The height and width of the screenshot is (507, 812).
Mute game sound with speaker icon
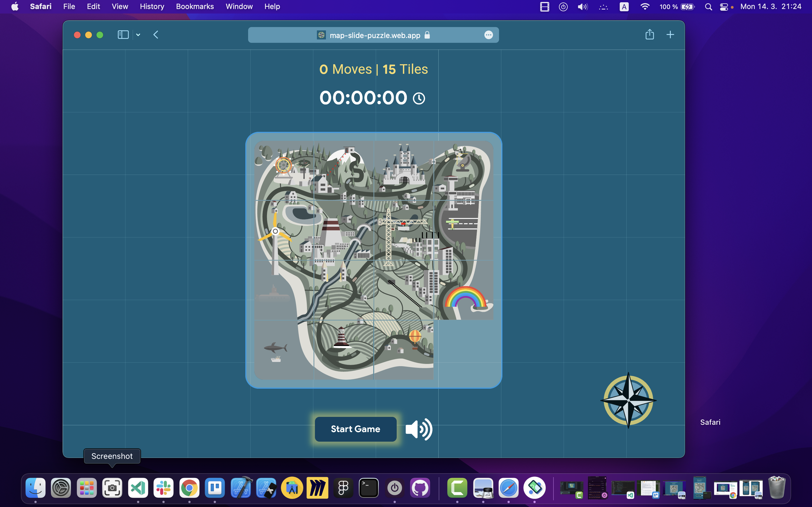(419, 429)
